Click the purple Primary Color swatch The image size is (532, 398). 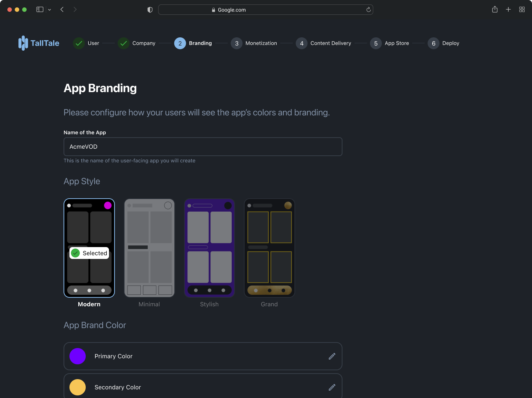(78, 356)
